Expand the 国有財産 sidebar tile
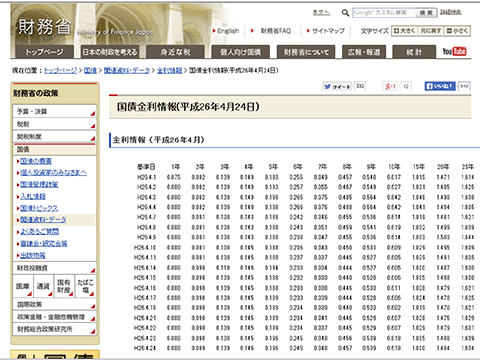 (64, 286)
